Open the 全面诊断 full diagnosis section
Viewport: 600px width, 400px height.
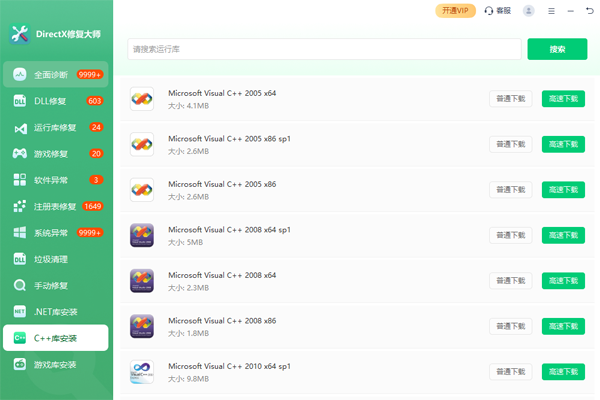[51, 75]
